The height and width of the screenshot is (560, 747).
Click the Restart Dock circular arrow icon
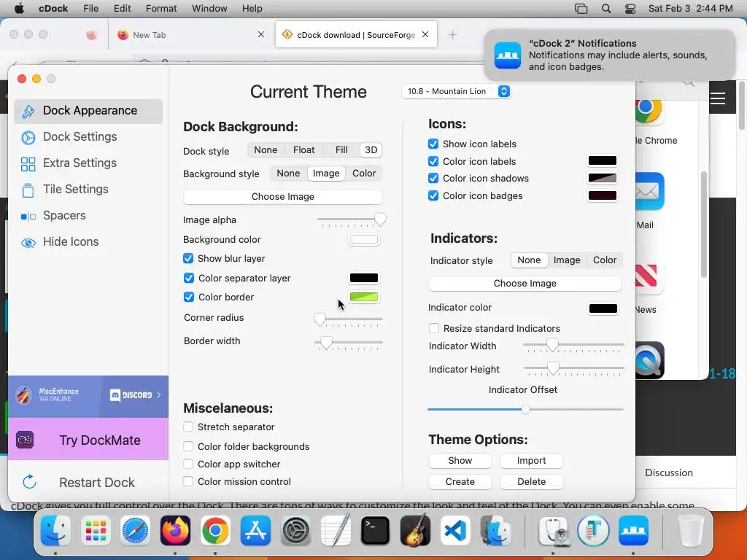(x=29, y=482)
